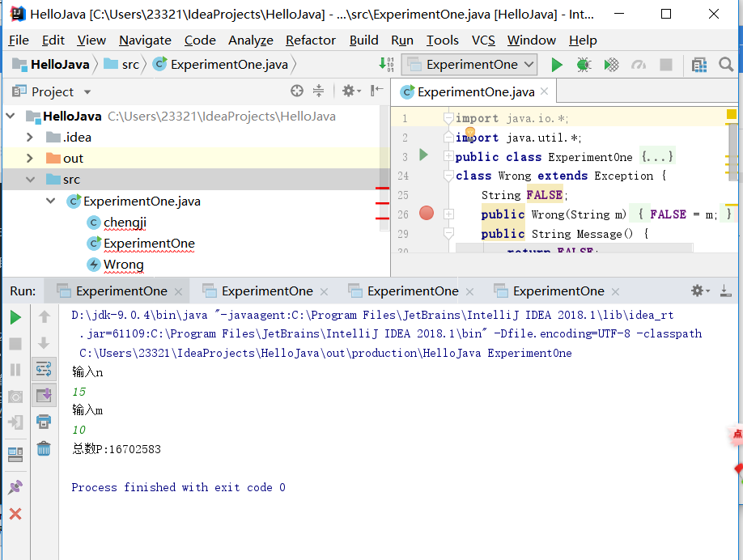The height and width of the screenshot is (560, 743).
Task: Click the yellow inspection indicator atop editor
Action: [731, 114]
